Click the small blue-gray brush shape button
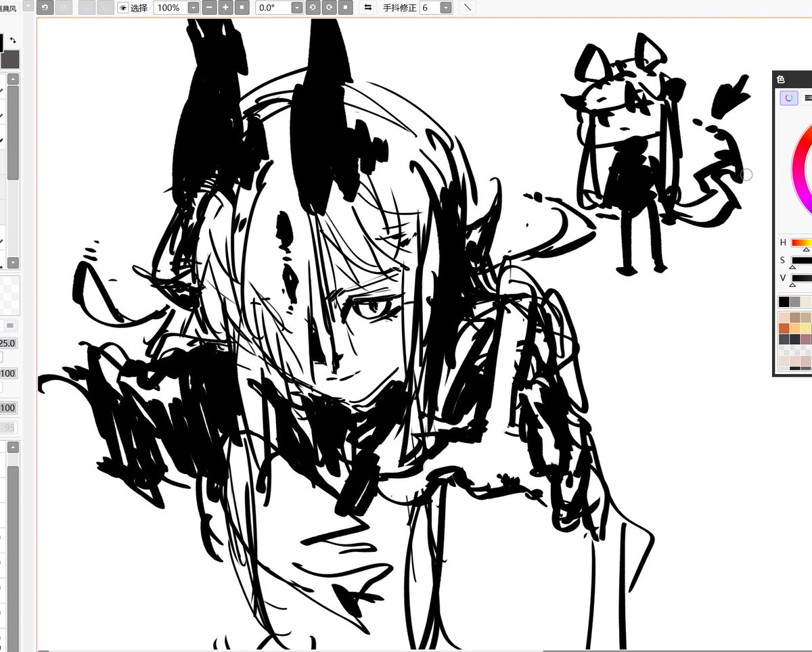The height and width of the screenshot is (652, 812). pyautogui.click(x=10, y=325)
